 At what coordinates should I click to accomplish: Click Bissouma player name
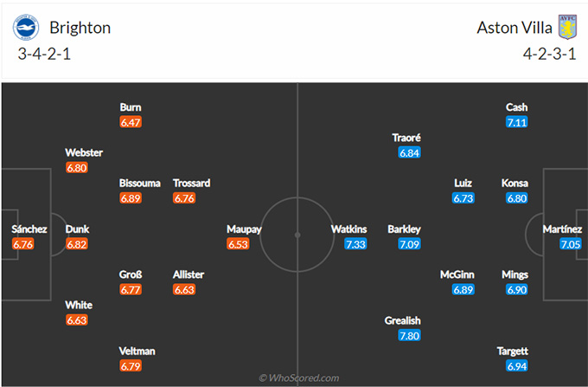pos(140,184)
